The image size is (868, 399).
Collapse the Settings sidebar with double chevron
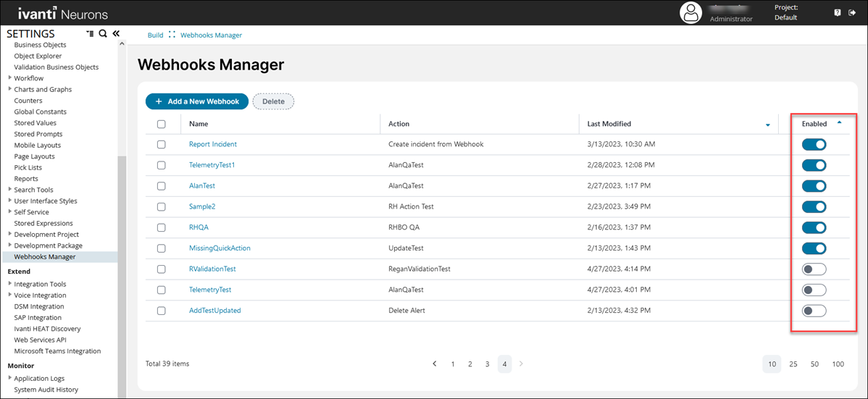115,33
